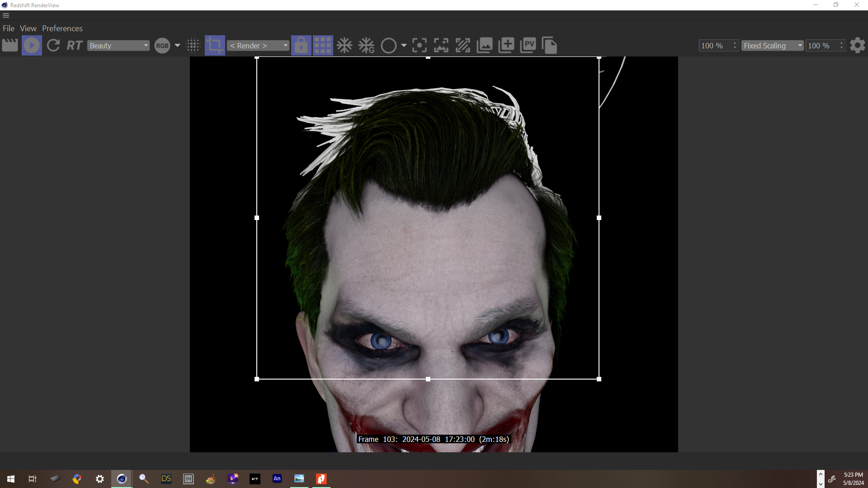
Task: Click the snowflake G freeze geometry icon
Action: pyautogui.click(x=366, y=46)
